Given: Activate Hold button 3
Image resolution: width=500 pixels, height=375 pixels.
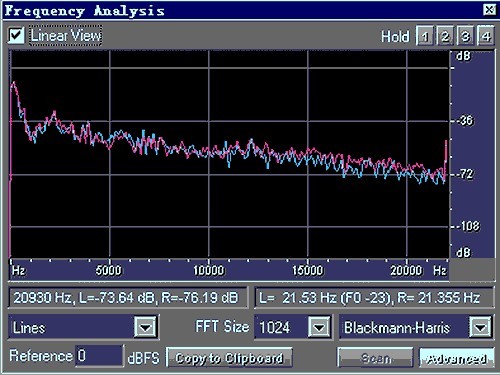Looking at the screenshot, I should click(465, 36).
